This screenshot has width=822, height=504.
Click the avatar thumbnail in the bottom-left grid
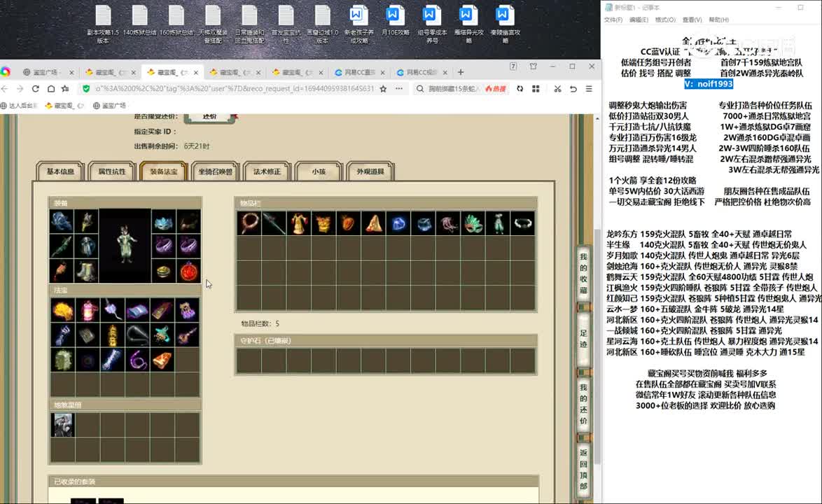click(62, 425)
